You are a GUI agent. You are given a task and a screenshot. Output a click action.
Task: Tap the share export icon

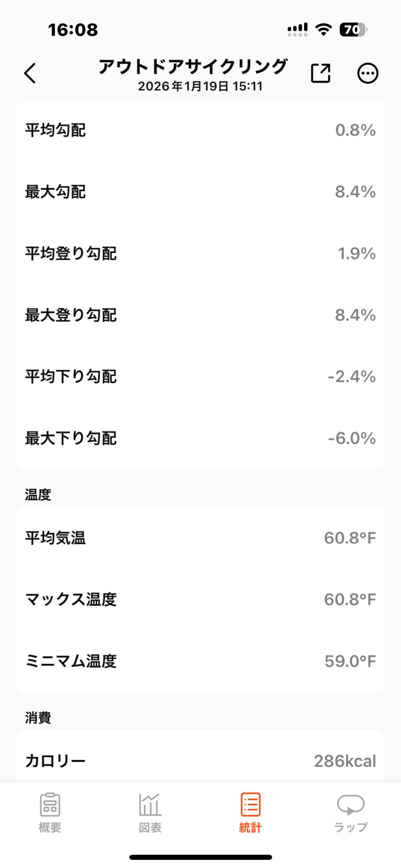point(320,73)
